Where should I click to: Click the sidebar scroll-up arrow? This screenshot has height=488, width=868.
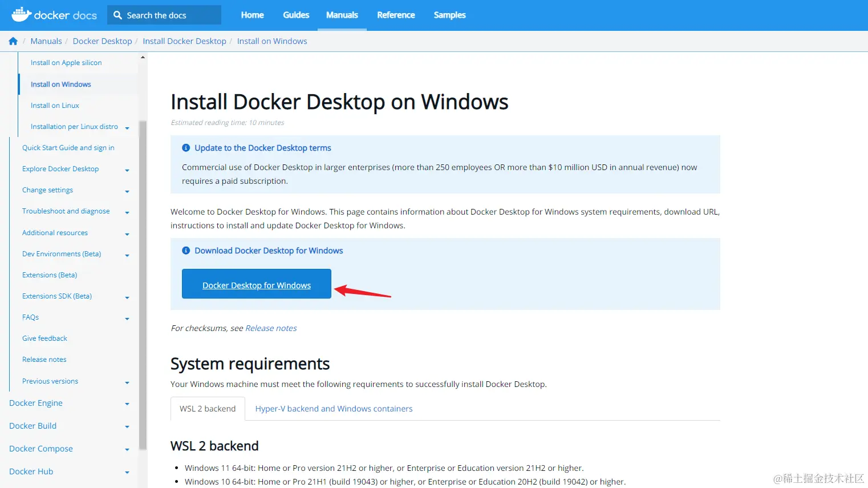(x=143, y=57)
